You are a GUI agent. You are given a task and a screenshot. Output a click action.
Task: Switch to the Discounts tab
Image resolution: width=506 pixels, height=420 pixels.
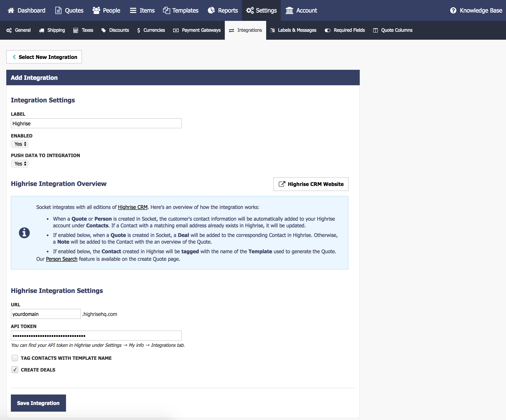115,30
